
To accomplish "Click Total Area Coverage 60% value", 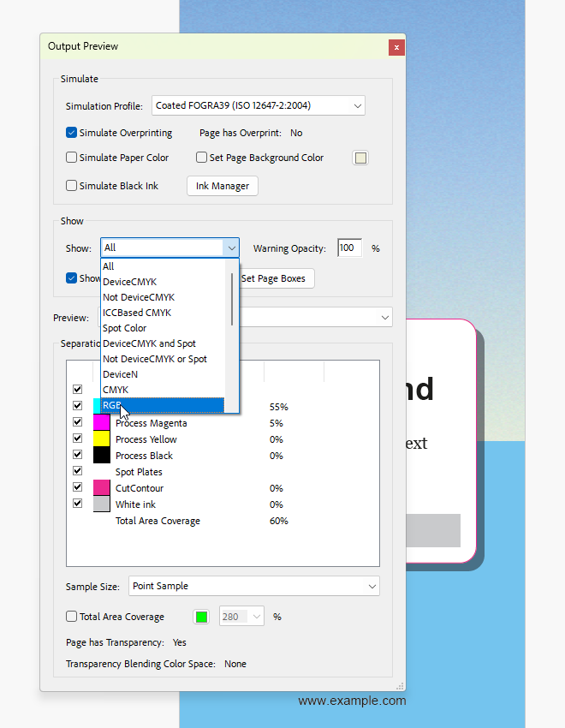I will click(279, 521).
